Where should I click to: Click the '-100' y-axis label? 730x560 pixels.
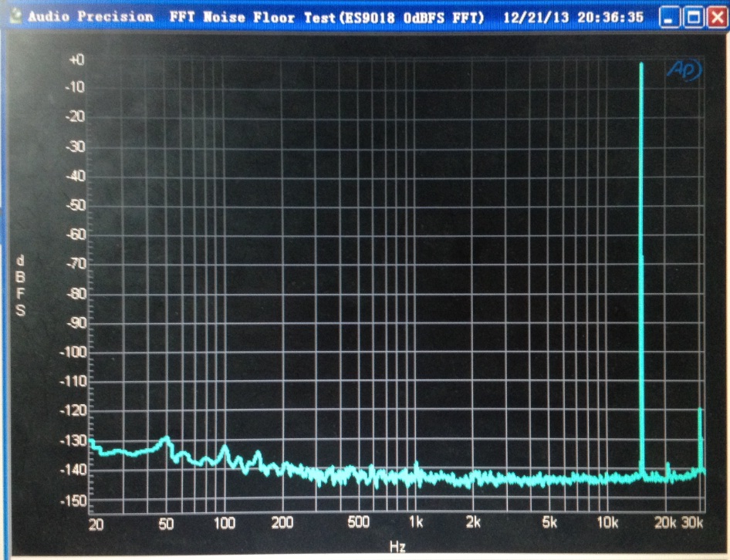pyautogui.click(x=73, y=353)
